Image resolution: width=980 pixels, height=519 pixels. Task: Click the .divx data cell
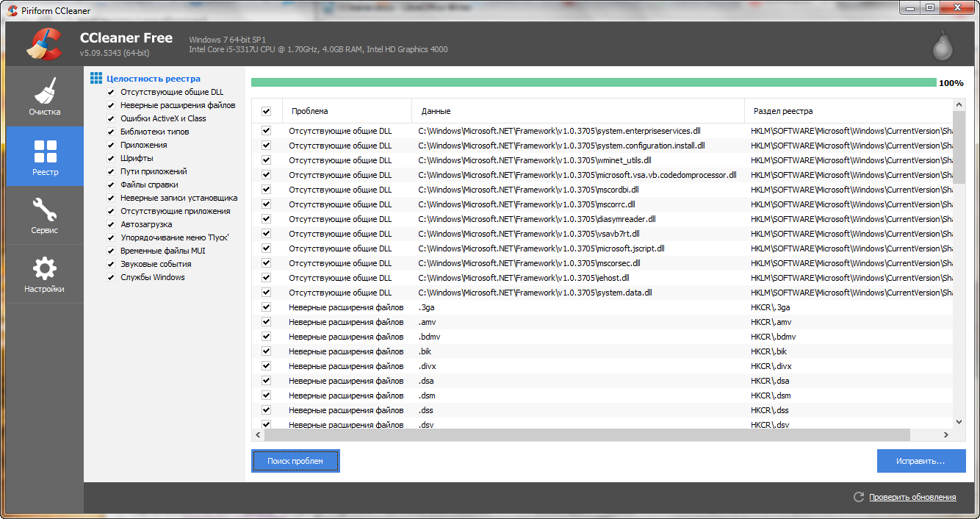coord(428,366)
